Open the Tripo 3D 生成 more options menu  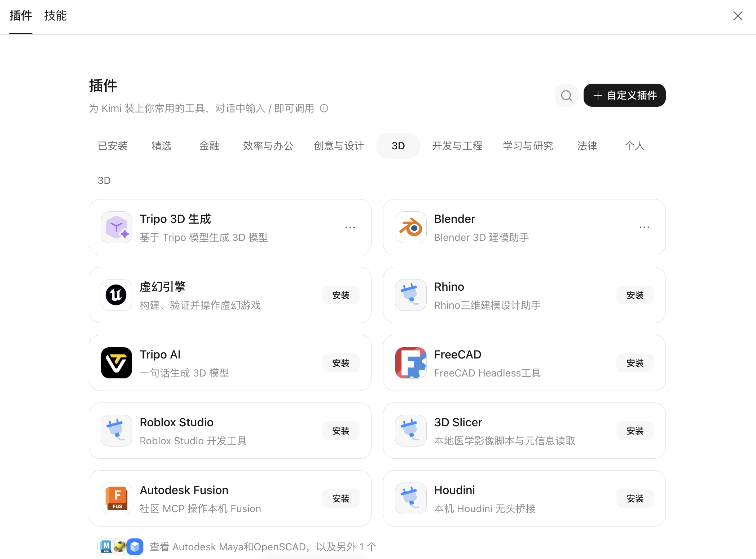350,227
